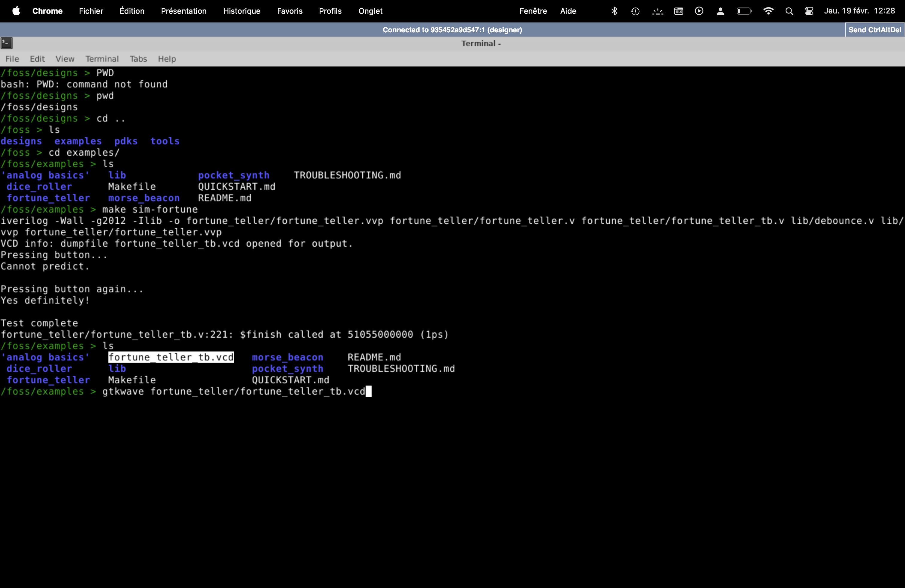Image resolution: width=905 pixels, height=588 pixels.
Task: Click the highlighted fortune_teller_tb.vcd filename
Action: point(171,357)
